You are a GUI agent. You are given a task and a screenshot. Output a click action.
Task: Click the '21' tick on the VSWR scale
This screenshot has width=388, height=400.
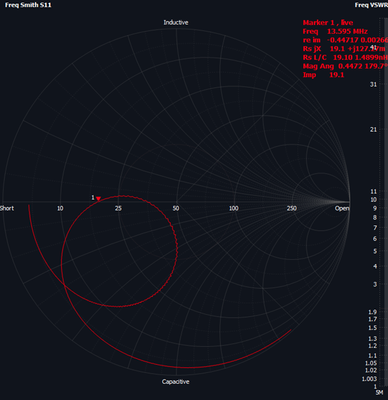click(x=373, y=129)
